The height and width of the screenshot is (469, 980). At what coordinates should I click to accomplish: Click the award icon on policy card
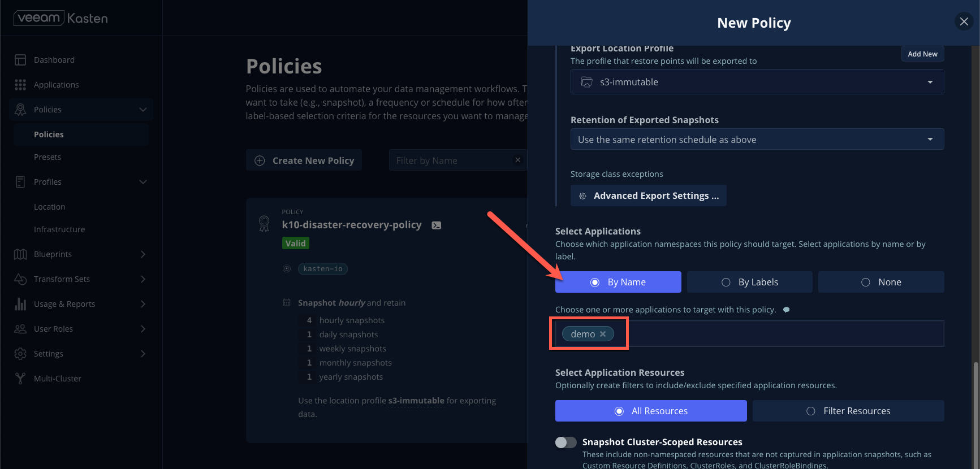click(264, 223)
